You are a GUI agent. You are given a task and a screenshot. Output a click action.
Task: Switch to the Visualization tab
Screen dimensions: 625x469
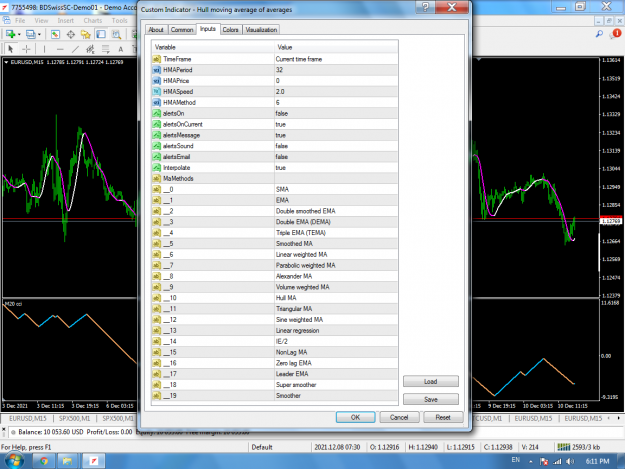261,29
